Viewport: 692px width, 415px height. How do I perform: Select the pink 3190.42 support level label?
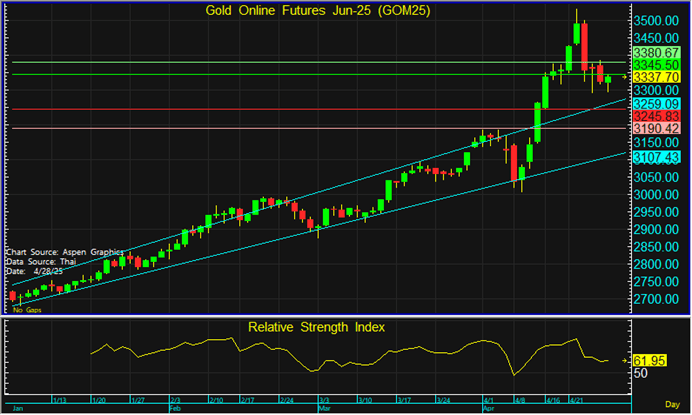point(657,129)
